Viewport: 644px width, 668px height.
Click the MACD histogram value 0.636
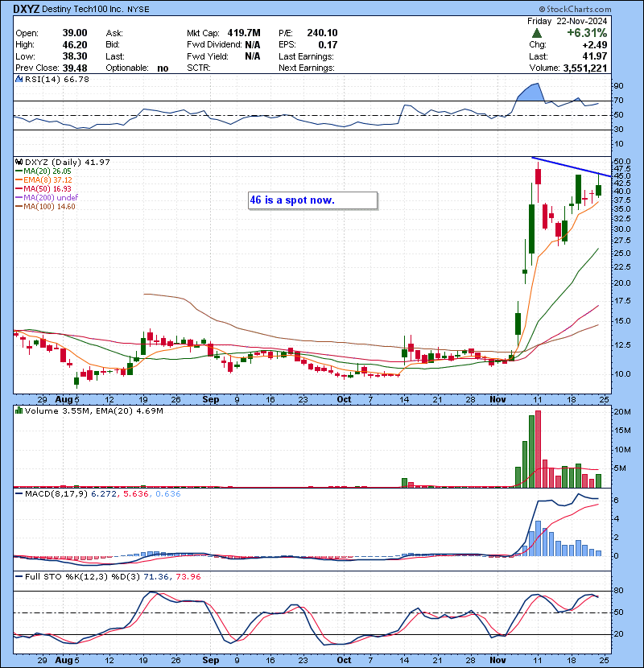168,494
